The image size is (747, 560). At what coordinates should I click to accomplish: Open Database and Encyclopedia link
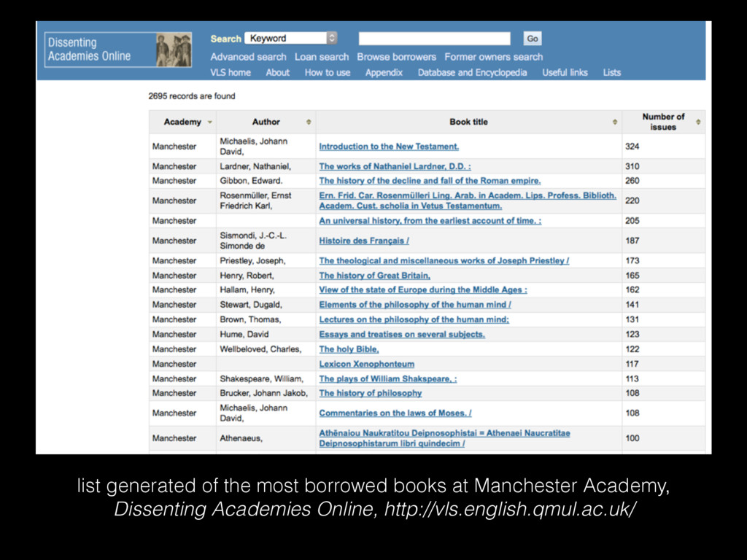[x=472, y=72]
